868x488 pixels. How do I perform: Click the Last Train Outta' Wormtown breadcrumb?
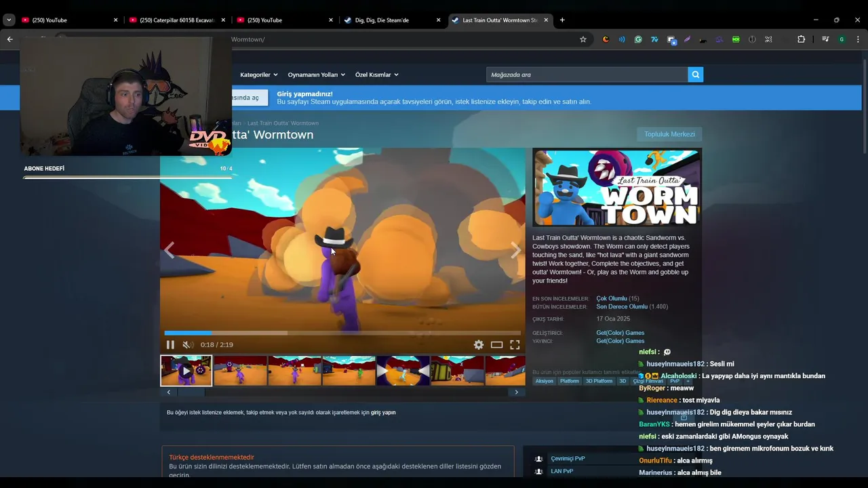pyautogui.click(x=283, y=123)
